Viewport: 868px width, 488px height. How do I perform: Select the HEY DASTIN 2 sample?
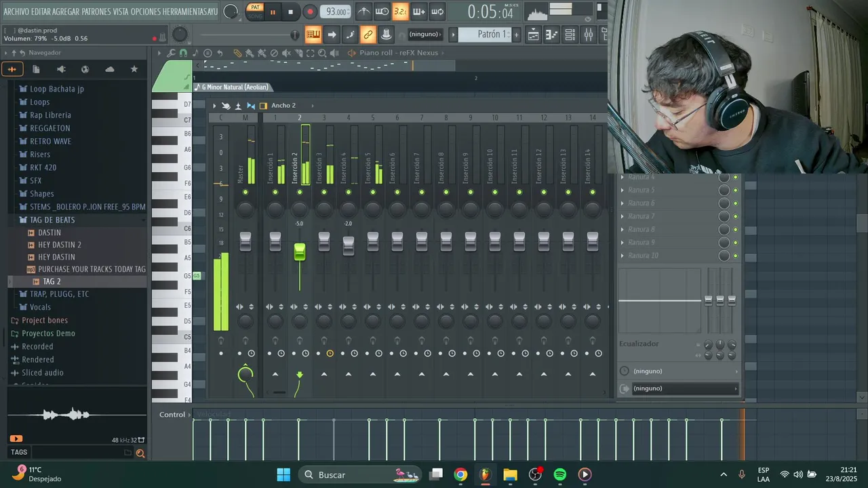coord(60,245)
